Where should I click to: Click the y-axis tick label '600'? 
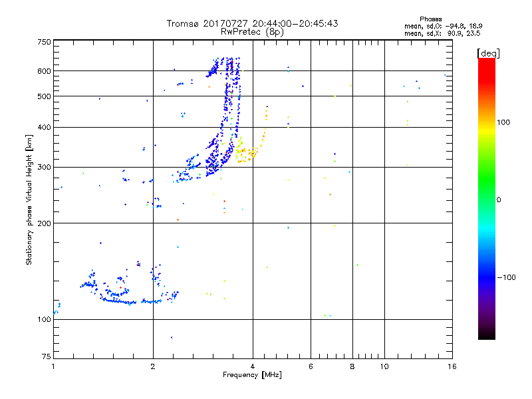pos(44,71)
